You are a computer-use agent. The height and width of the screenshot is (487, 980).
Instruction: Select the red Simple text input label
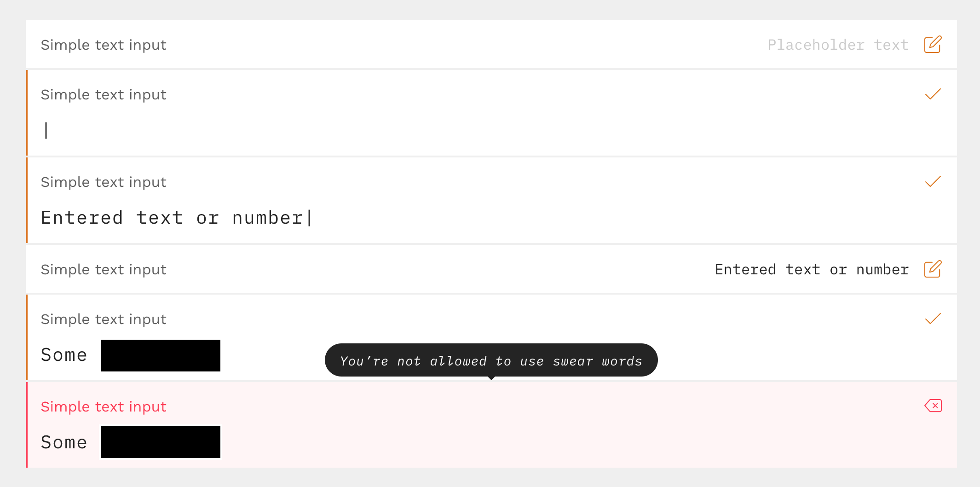click(104, 406)
